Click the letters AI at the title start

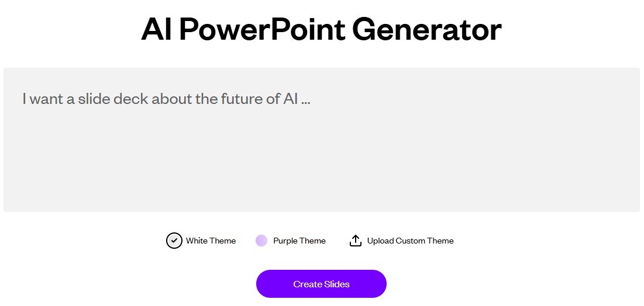156,30
